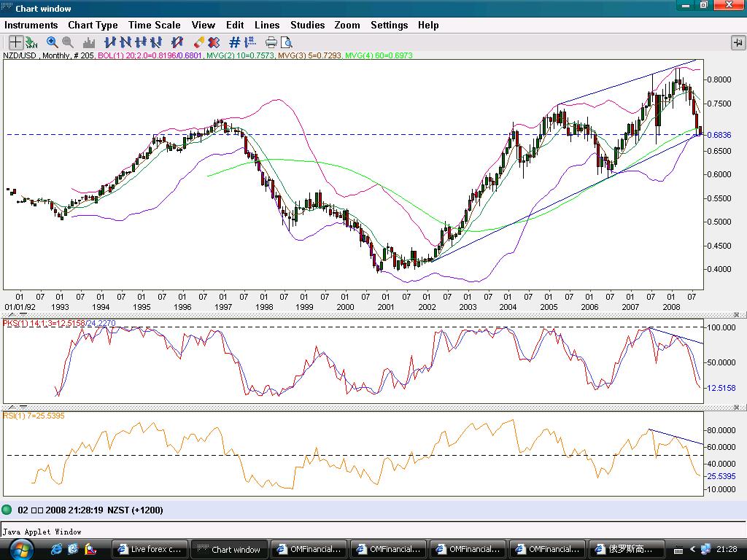The height and width of the screenshot is (560, 747).
Task: Open the Studies menu
Action: click(x=307, y=25)
